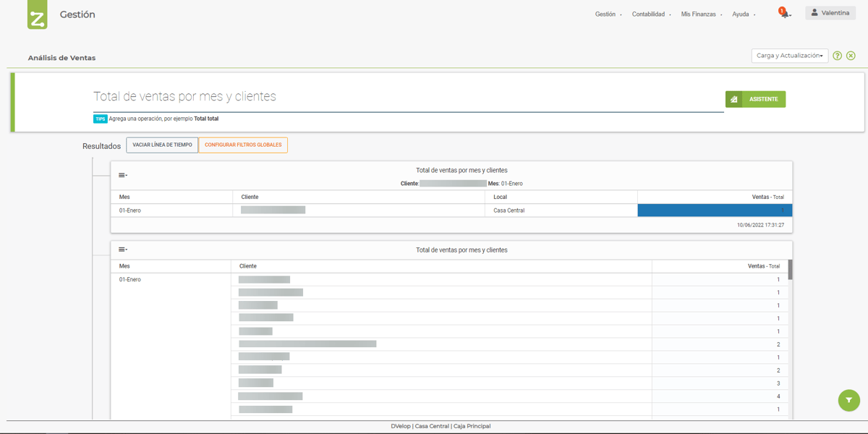868x434 pixels.
Task: Open the Carga y Actualización dropdown
Action: (789, 55)
